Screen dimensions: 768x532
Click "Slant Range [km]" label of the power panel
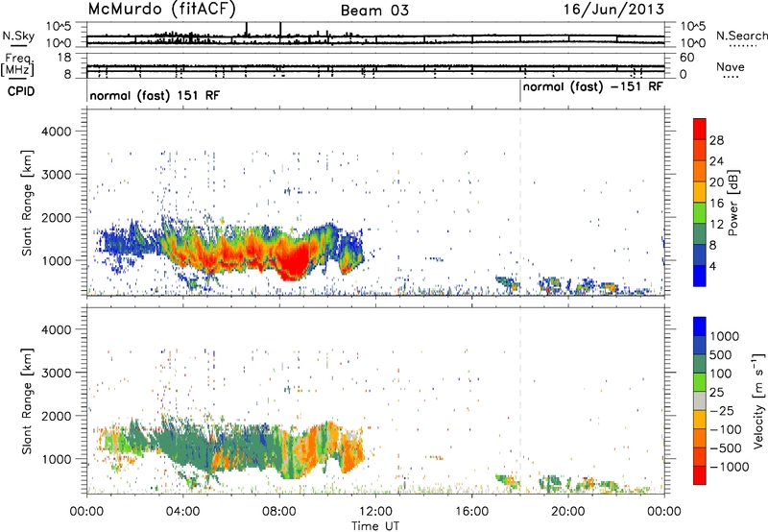(x=27, y=203)
